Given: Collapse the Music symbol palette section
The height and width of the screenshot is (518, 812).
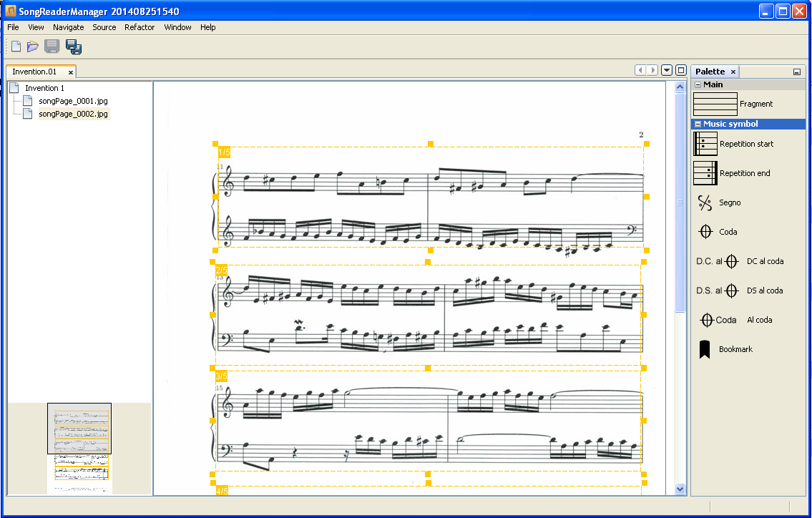Looking at the screenshot, I should (698, 124).
